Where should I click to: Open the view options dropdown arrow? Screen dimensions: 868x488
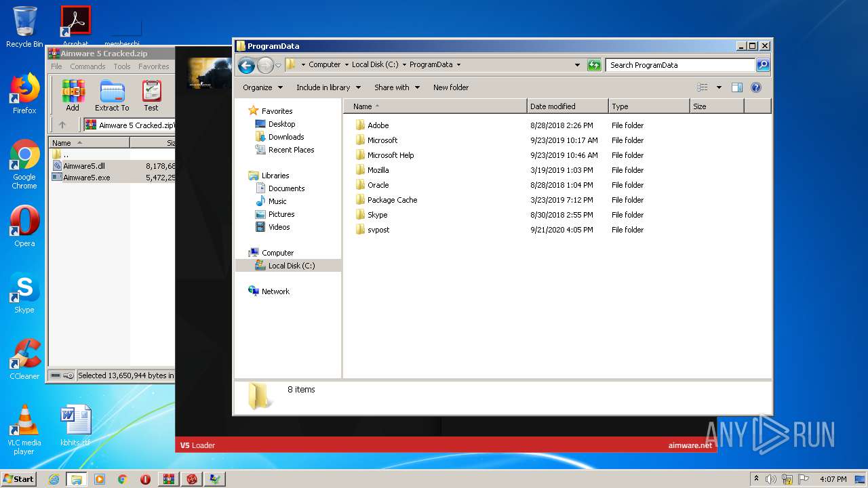pos(719,87)
